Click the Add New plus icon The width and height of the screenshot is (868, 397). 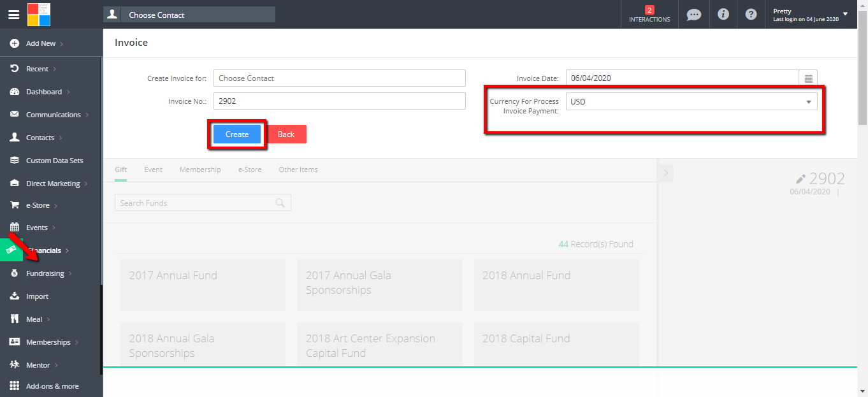[x=14, y=43]
